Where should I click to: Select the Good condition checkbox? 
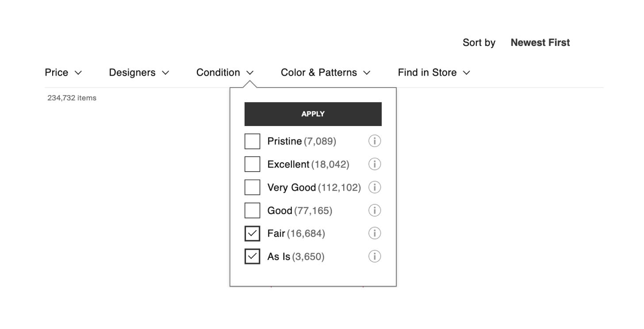[252, 210]
